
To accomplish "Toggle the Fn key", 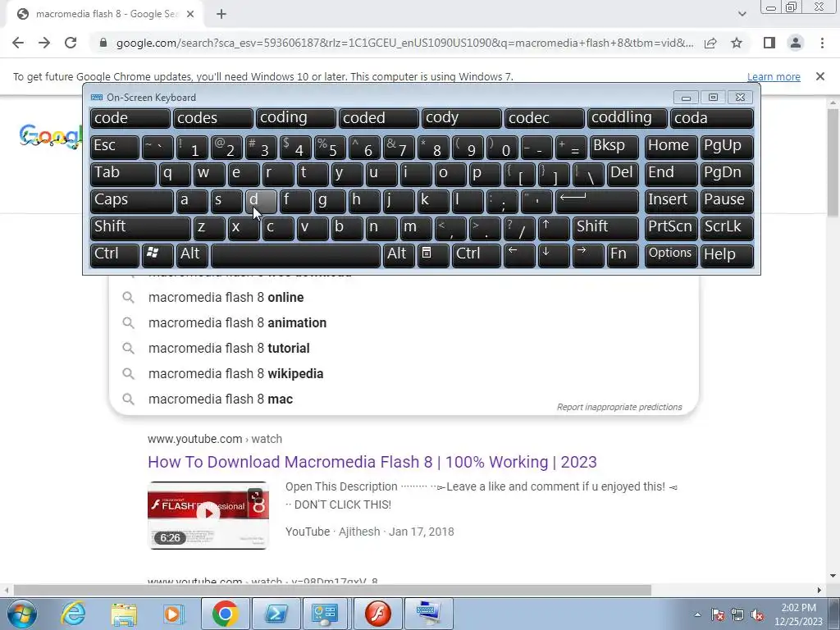I will pyautogui.click(x=623, y=256).
